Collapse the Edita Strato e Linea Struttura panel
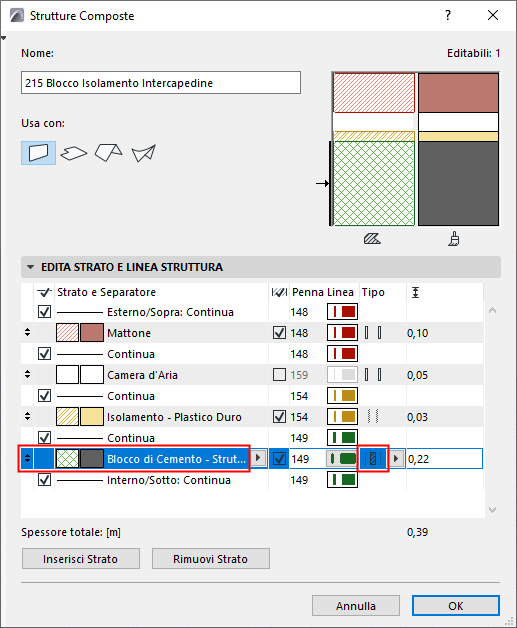The width and height of the screenshot is (517, 628). point(30,267)
